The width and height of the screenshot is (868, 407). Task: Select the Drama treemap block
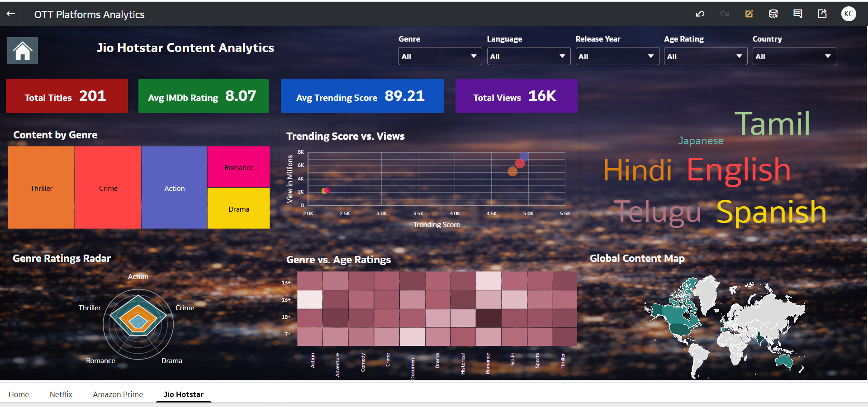tap(239, 208)
